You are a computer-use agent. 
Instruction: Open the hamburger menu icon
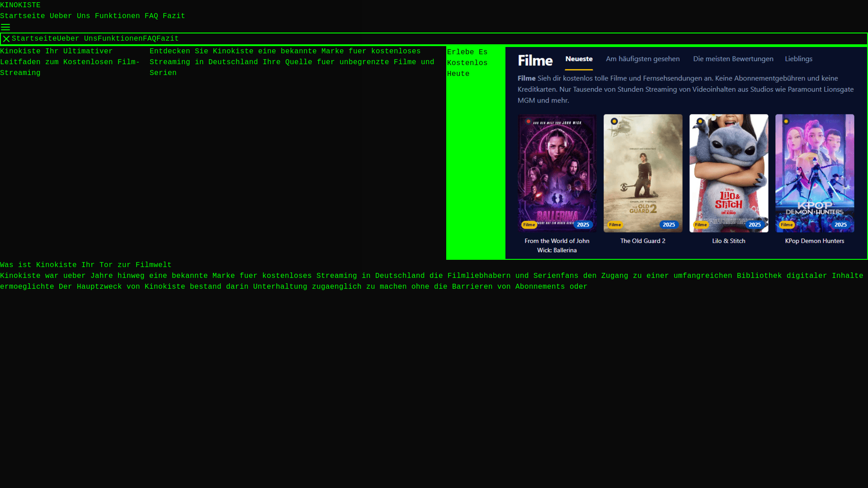click(x=5, y=28)
